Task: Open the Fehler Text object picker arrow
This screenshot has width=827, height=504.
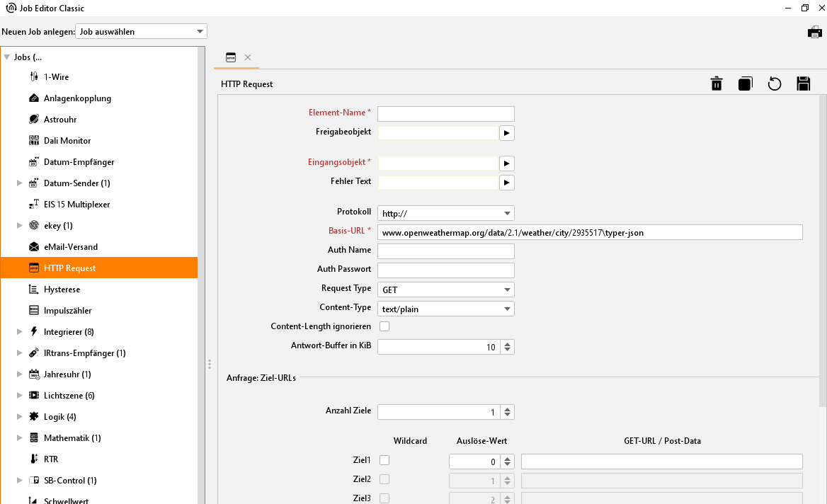Action: pyautogui.click(x=506, y=183)
